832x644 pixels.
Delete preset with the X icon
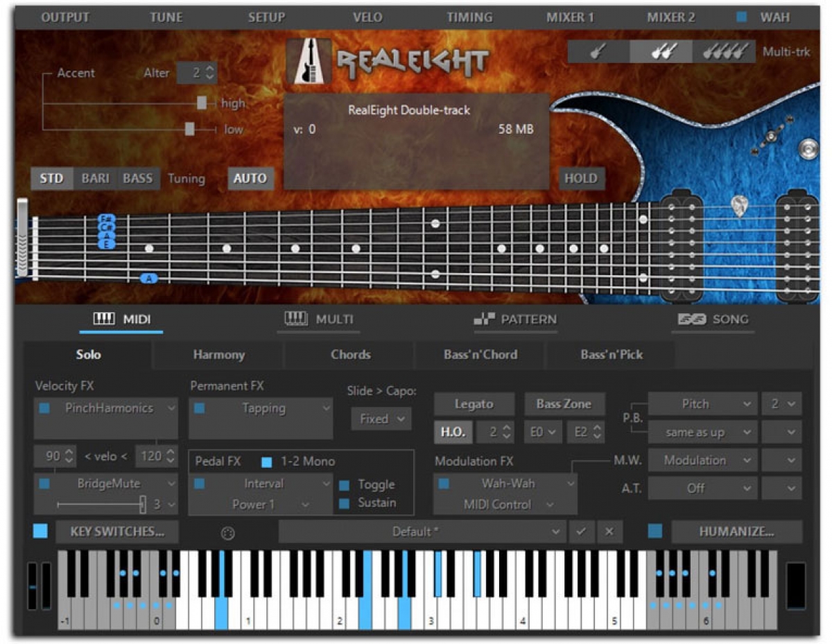[x=609, y=532]
